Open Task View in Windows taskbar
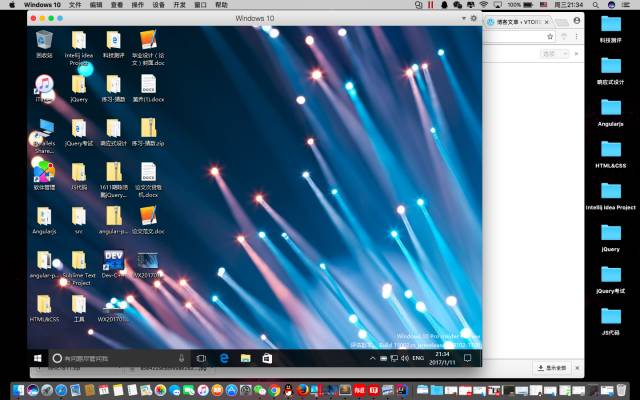The width and height of the screenshot is (640, 400). [x=201, y=358]
